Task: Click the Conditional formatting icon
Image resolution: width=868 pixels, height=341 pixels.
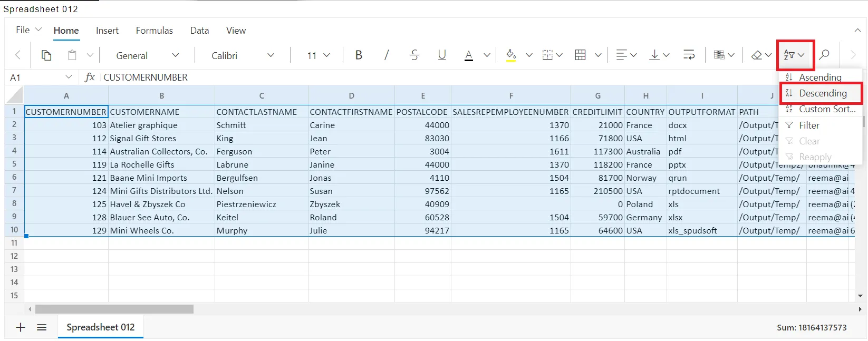Action: pos(719,55)
